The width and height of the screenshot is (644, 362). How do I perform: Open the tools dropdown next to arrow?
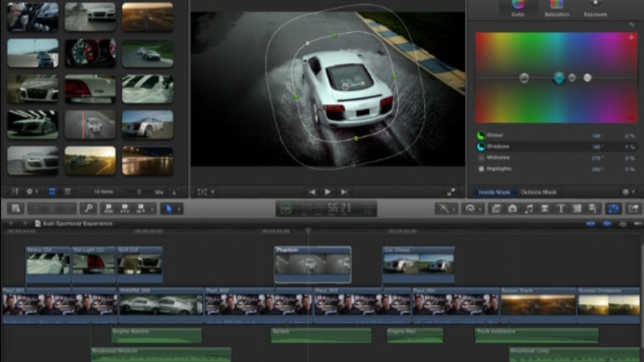(x=179, y=209)
